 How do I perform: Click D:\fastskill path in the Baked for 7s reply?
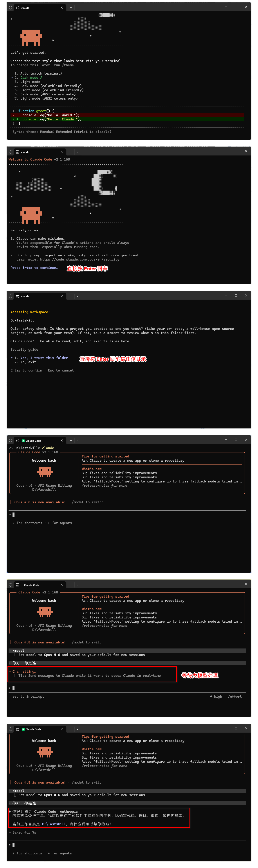coord(54,824)
